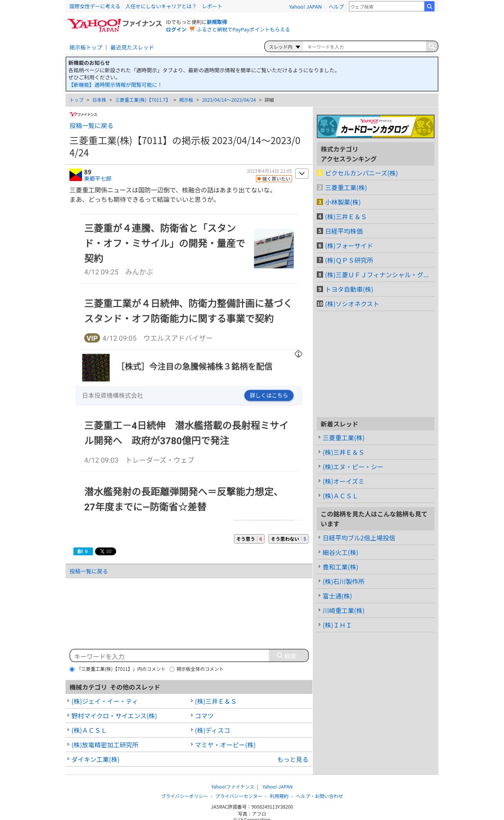Screen dimensions: 504x820
Task: Open the 東郷平七郎 user profile link
Action: pos(98,179)
